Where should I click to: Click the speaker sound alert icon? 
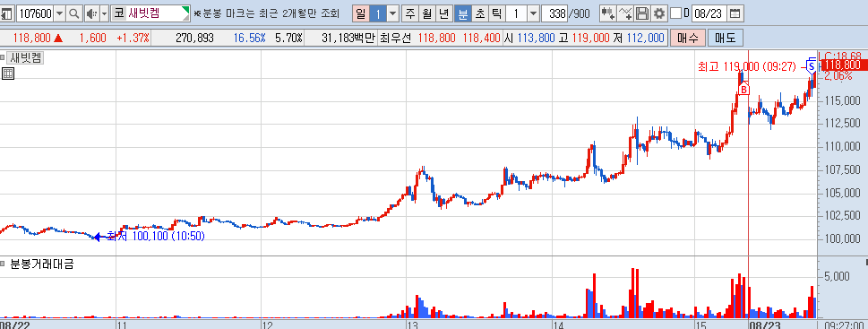[x=92, y=13]
